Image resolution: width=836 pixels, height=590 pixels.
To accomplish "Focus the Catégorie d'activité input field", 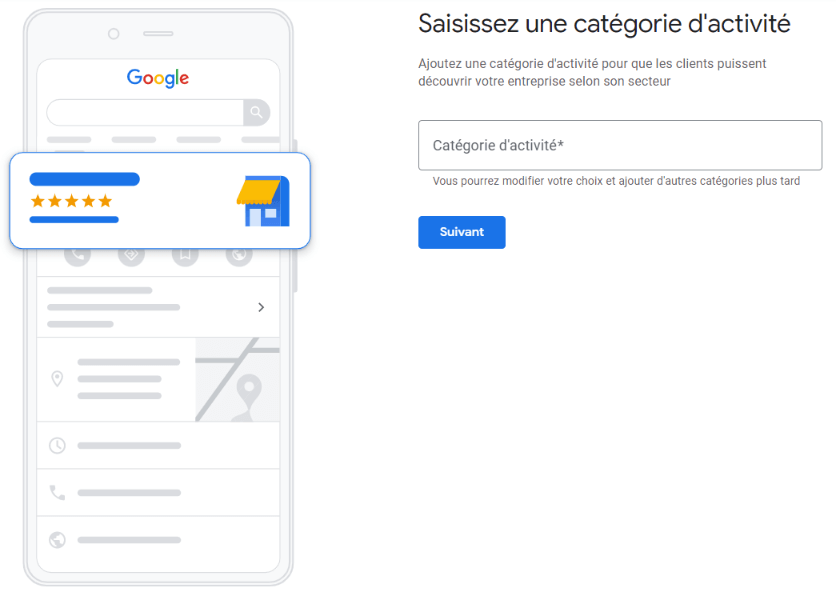I will pyautogui.click(x=619, y=145).
